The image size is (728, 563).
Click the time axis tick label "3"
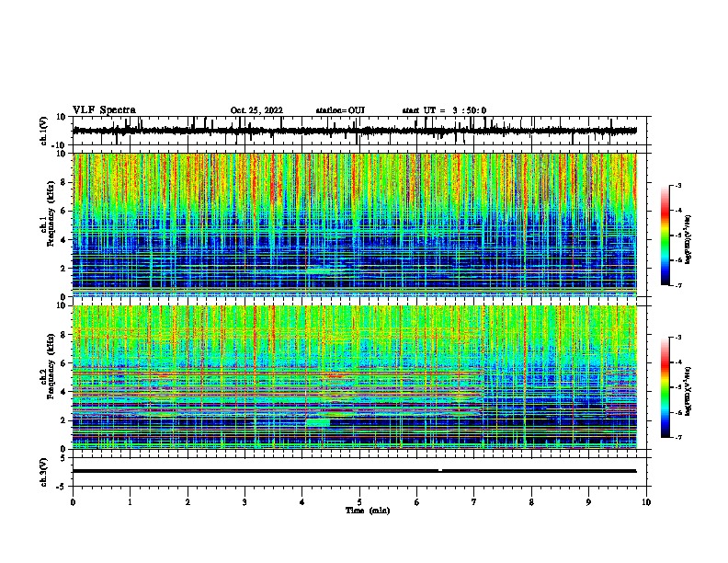(245, 502)
